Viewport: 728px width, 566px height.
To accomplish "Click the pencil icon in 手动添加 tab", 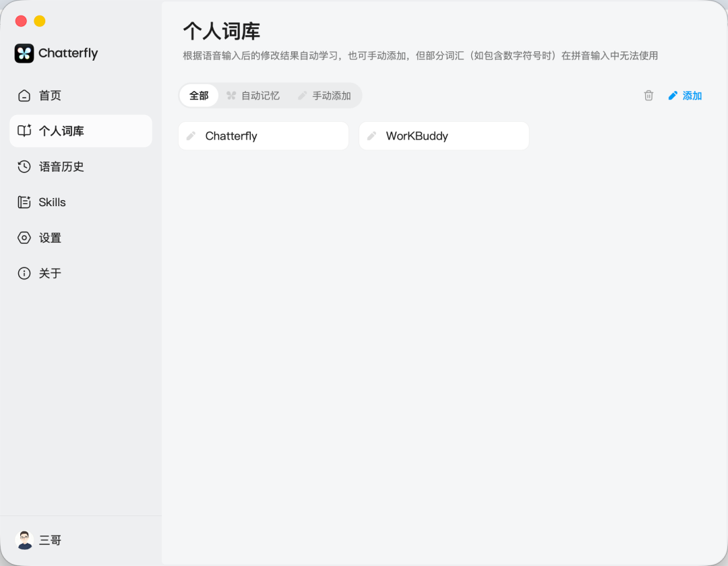I will point(302,96).
